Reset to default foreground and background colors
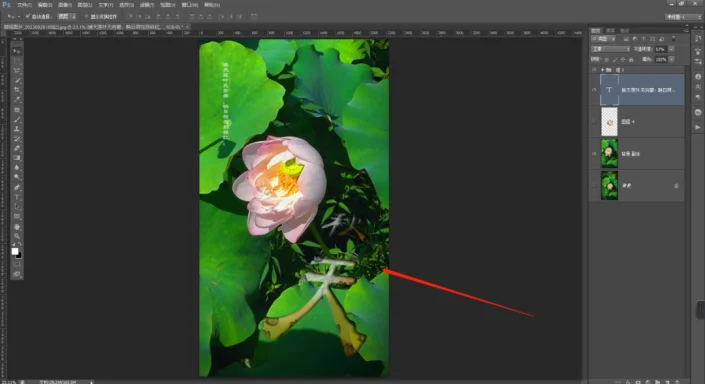Screen dimensions: 705x384 click(x=14, y=244)
